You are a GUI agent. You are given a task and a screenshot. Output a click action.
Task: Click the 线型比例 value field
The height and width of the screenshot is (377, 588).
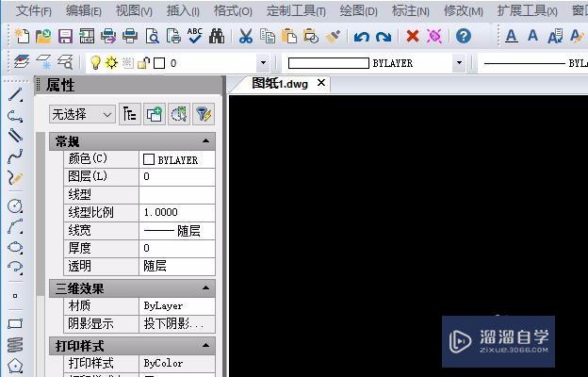(176, 212)
